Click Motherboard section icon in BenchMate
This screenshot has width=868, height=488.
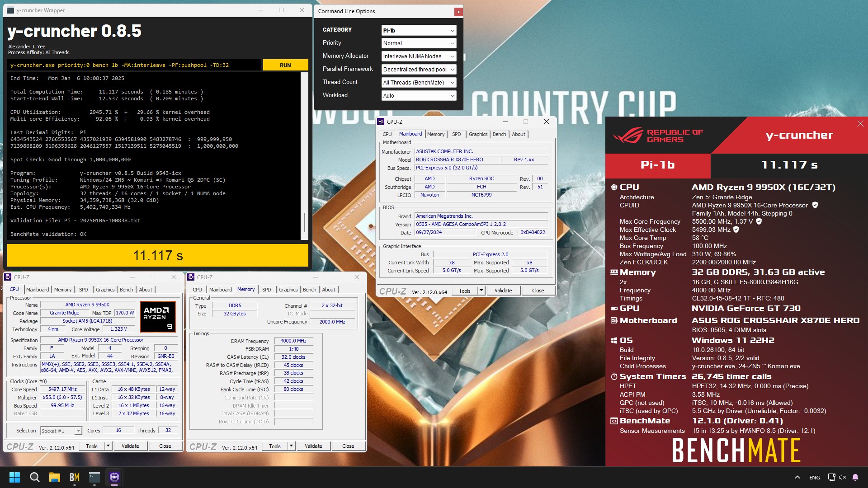(614, 320)
